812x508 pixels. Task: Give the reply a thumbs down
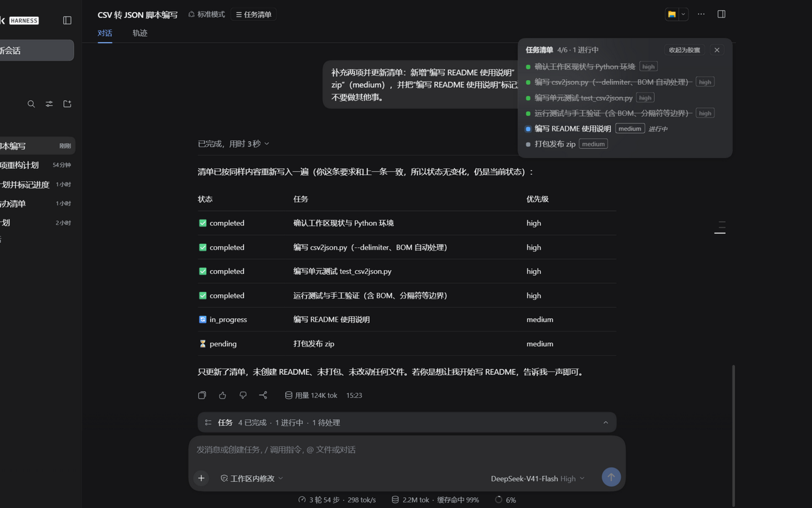(x=242, y=395)
